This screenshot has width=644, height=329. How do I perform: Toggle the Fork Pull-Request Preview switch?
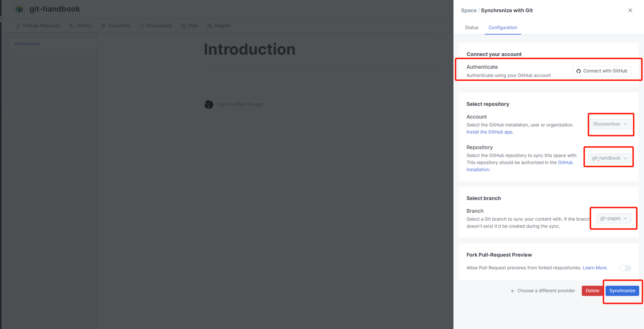[x=625, y=268]
